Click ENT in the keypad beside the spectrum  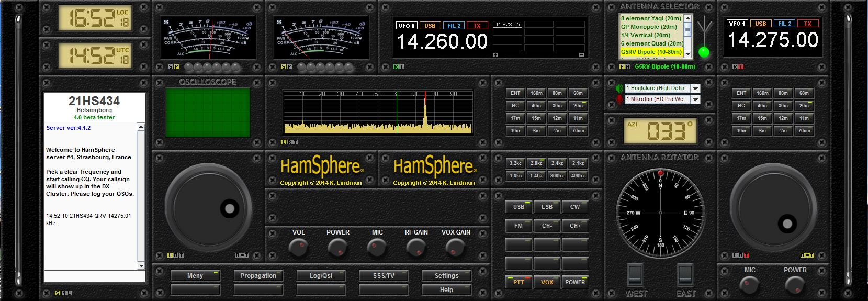pyautogui.click(x=515, y=93)
